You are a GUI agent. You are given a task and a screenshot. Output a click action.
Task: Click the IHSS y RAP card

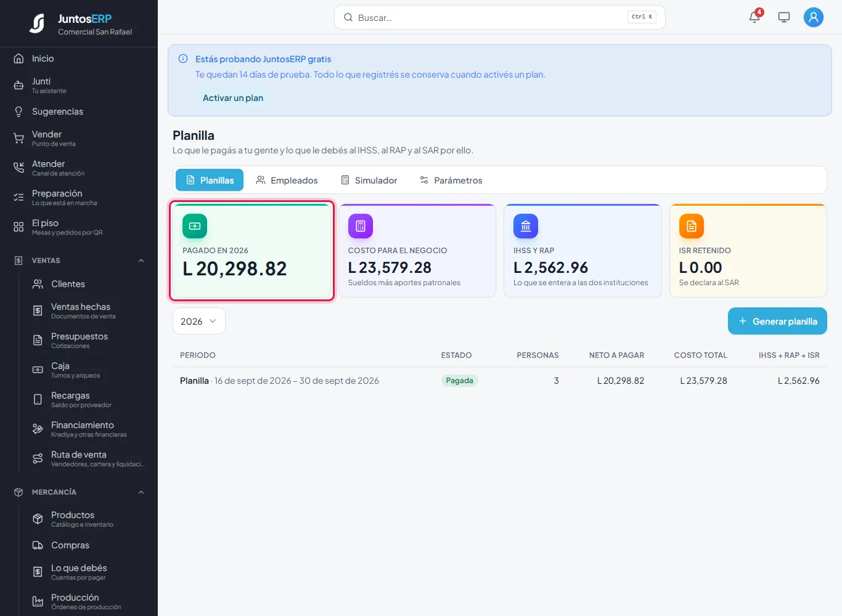pyautogui.click(x=582, y=251)
